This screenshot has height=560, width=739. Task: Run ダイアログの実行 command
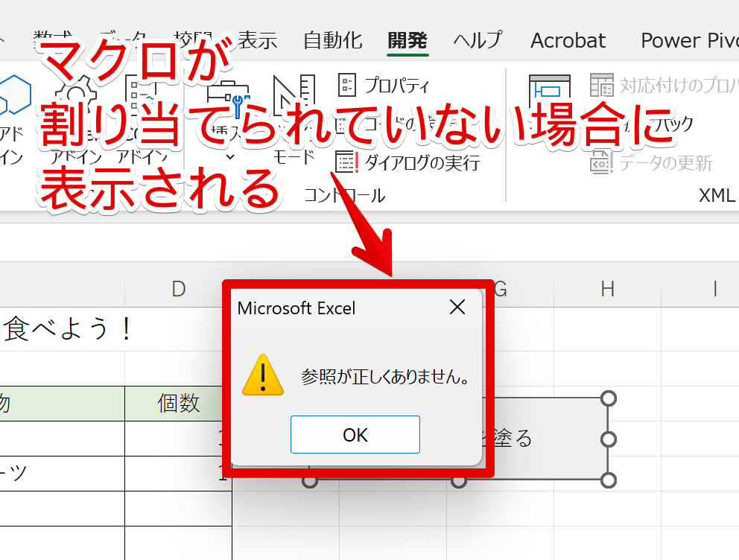click(x=408, y=162)
